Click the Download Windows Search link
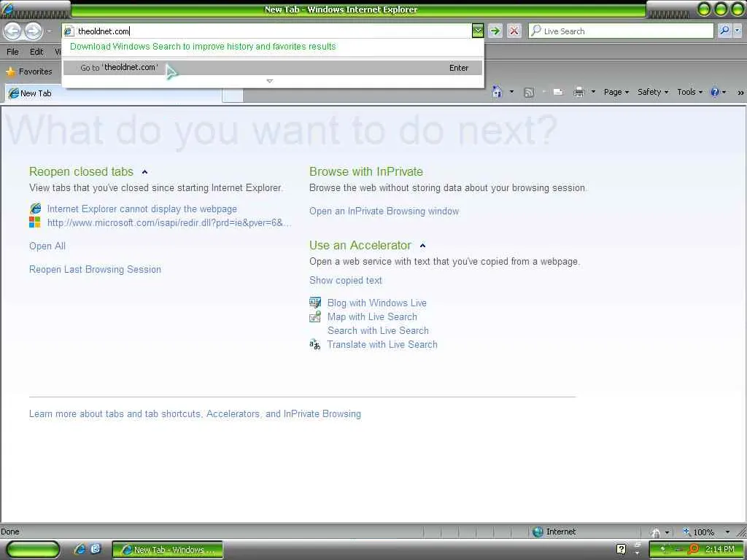Viewport: 747px width, 560px height. point(203,47)
